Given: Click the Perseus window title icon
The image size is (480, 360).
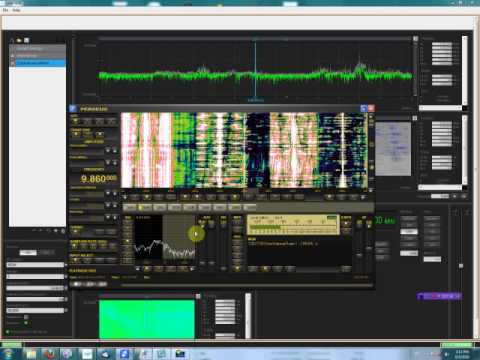Looking at the screenshot, I should click(73, 109).
